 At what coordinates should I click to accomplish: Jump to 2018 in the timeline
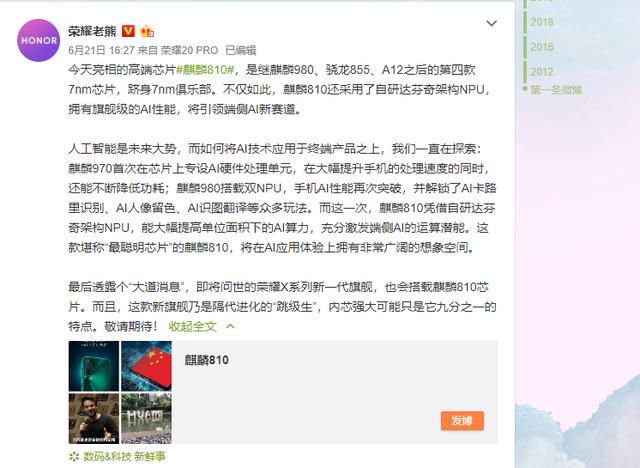[542, 22]
